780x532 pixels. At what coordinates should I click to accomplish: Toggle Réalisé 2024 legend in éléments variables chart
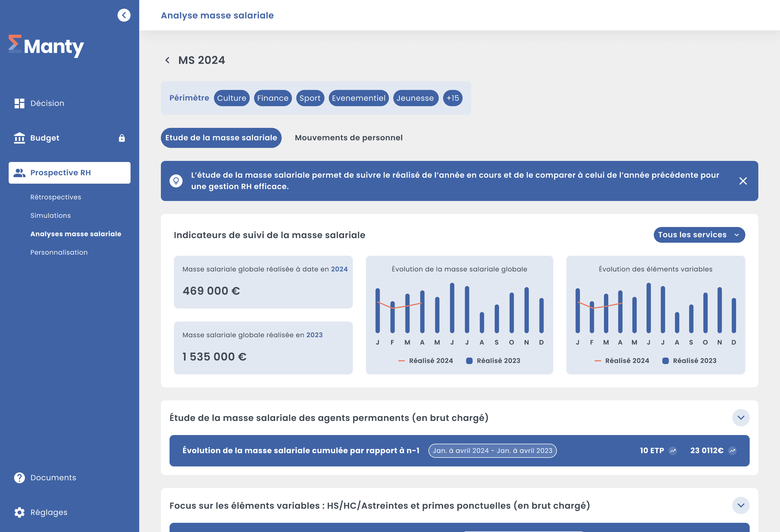click(622, 361)
